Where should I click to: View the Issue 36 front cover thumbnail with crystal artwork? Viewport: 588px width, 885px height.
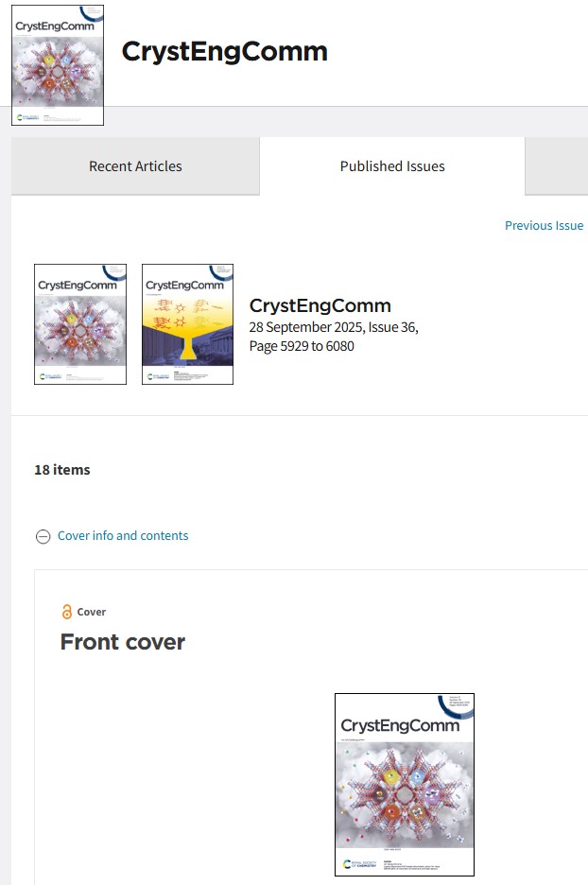(80, 324)
